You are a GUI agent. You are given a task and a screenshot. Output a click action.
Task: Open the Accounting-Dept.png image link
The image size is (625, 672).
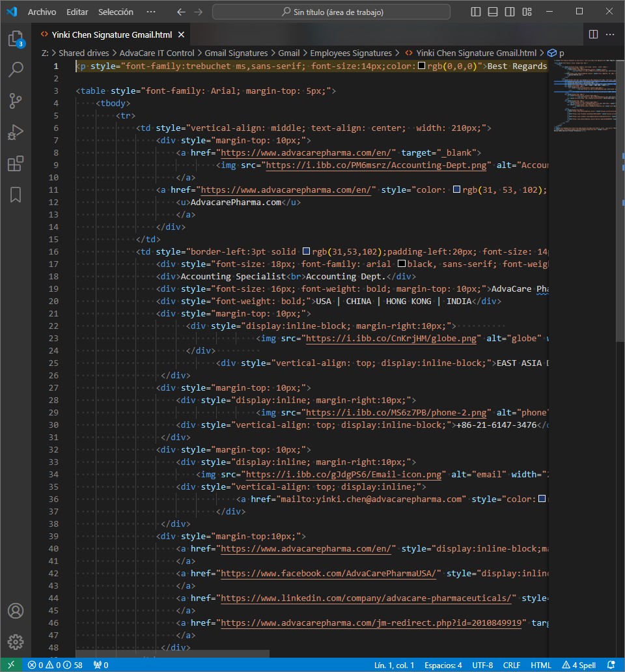[x=376, y=165]
